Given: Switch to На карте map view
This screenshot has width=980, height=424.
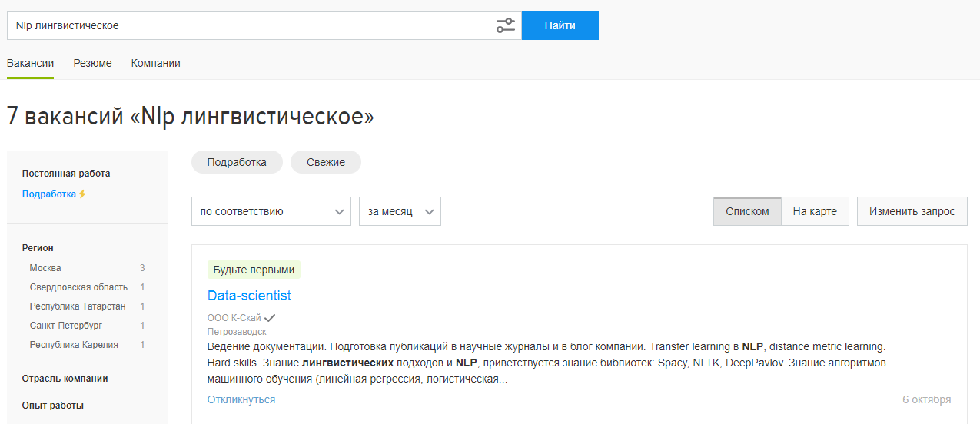Looking at the screenshot, I should click(815, 211).
